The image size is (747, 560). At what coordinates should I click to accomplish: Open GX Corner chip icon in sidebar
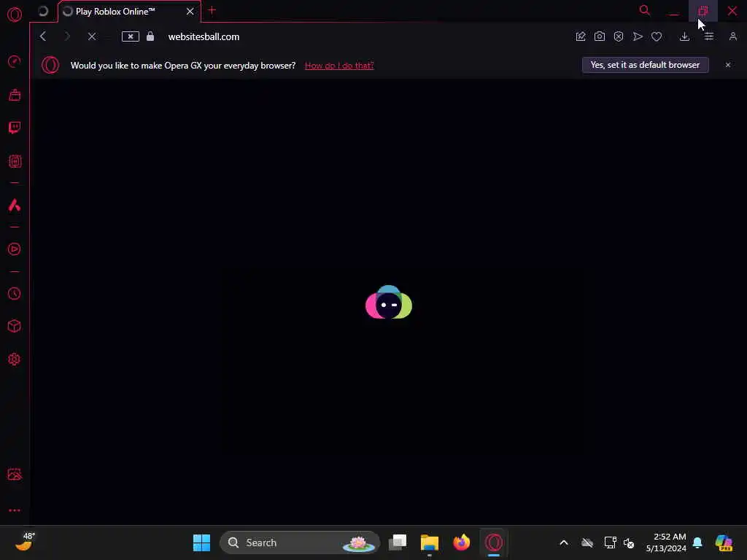(15, 161)
